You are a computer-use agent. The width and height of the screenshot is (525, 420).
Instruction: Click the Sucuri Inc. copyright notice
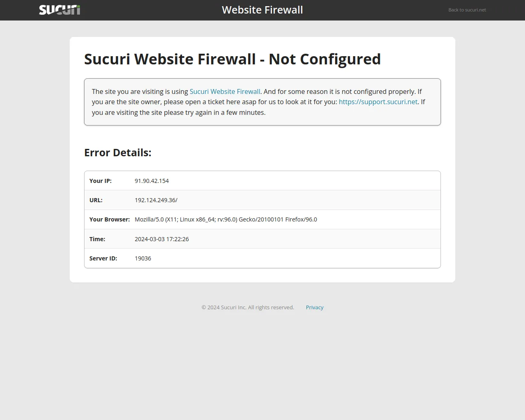click(248, 308)
